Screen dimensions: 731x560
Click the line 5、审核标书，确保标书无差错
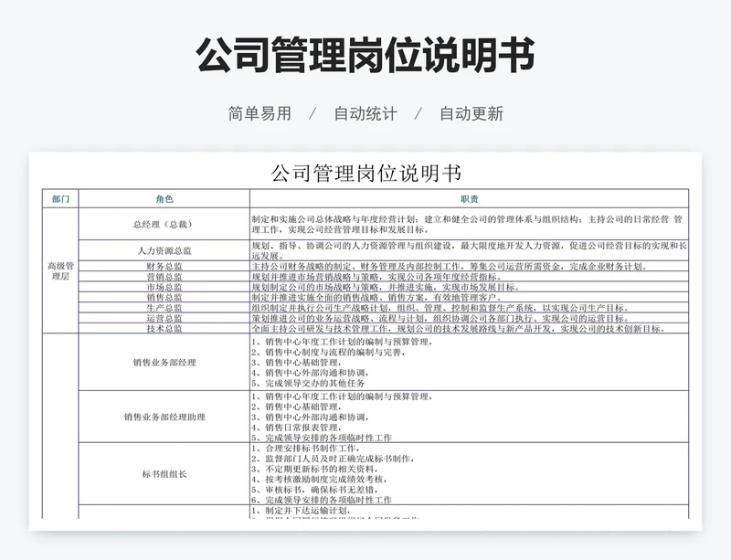[x=315, y=490]
